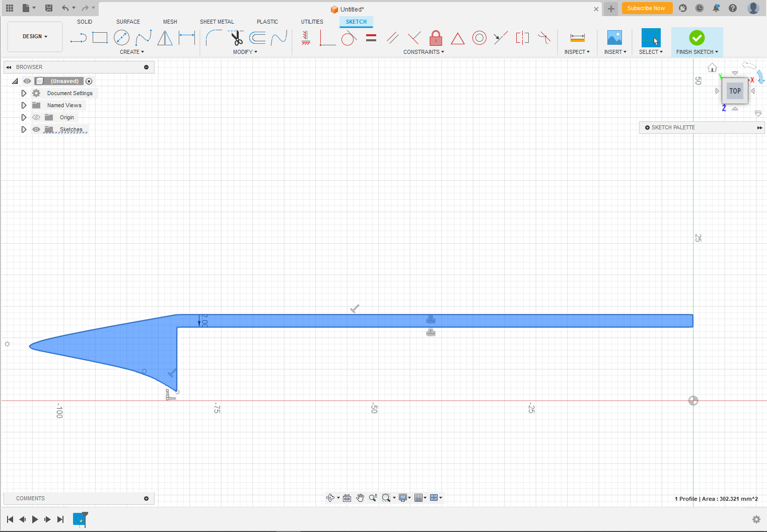Apply the Horizontal/Vertical constraint

(306, 38)
